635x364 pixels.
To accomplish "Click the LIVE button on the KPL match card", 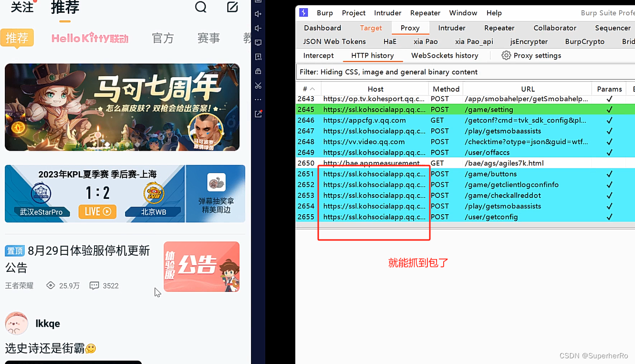I will click(97, 211).
